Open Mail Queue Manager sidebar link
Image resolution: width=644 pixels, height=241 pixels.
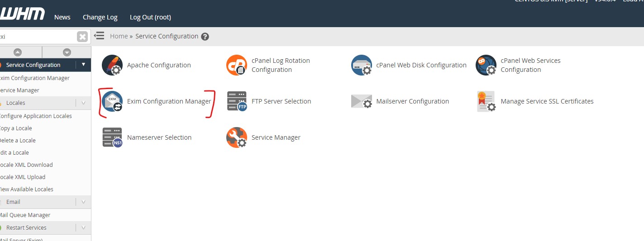[x=25, y=215]
